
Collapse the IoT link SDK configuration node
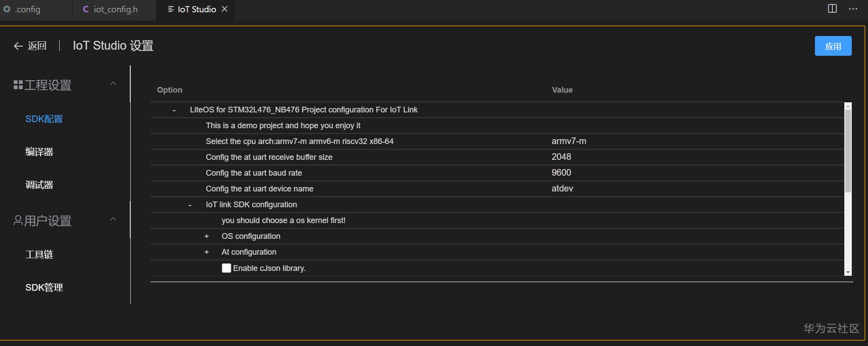[190, 205]
